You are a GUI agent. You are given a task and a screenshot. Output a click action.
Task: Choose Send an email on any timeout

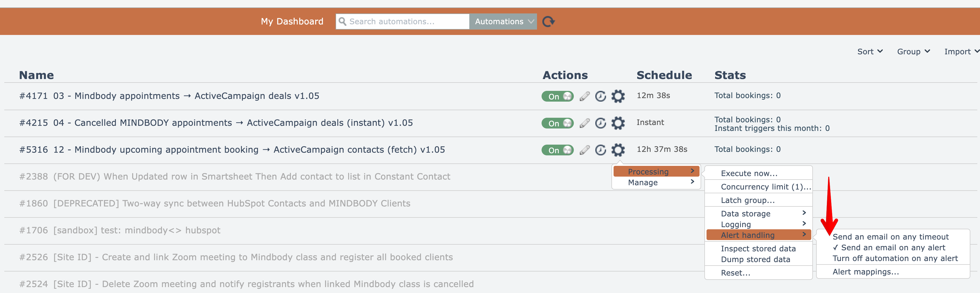tap(890, 237)
